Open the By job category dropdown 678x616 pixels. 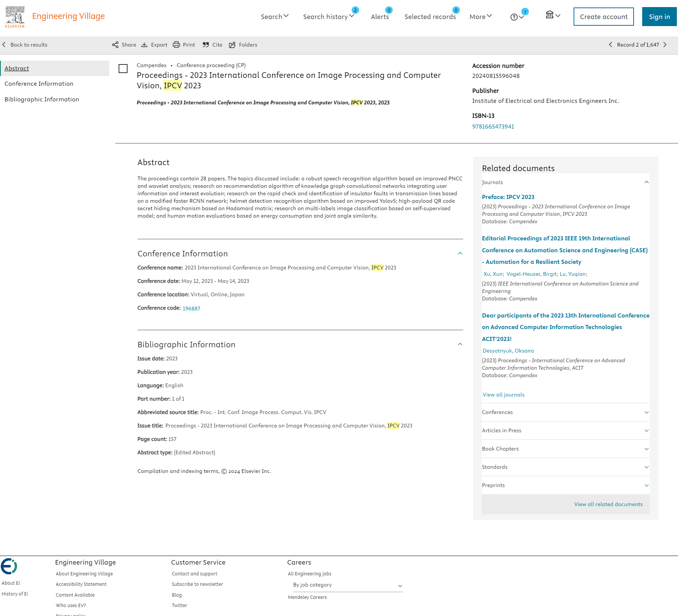348,585
